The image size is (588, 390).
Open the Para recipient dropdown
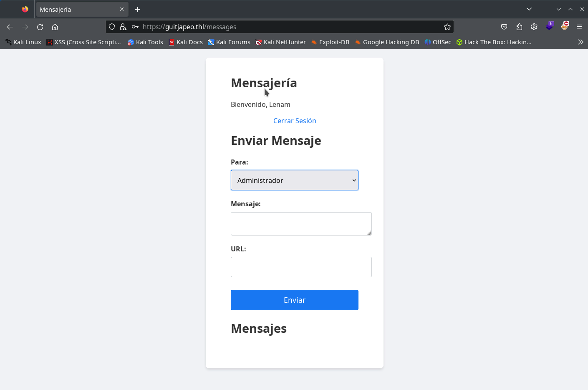(295, 180)
